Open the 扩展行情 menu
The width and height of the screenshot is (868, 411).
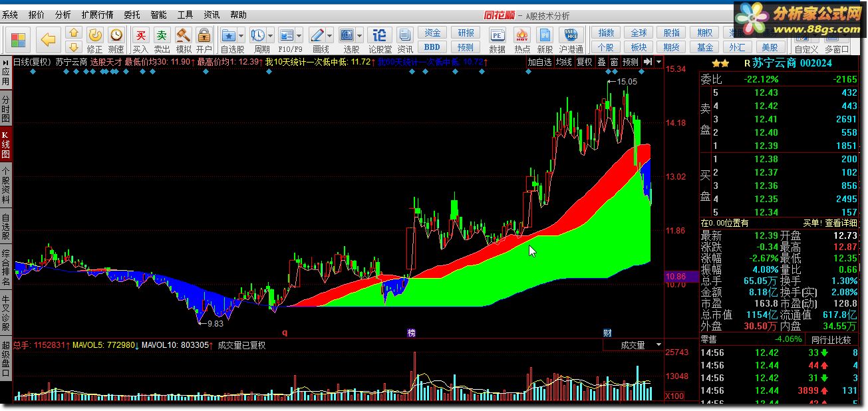click(x=97, y=15)
